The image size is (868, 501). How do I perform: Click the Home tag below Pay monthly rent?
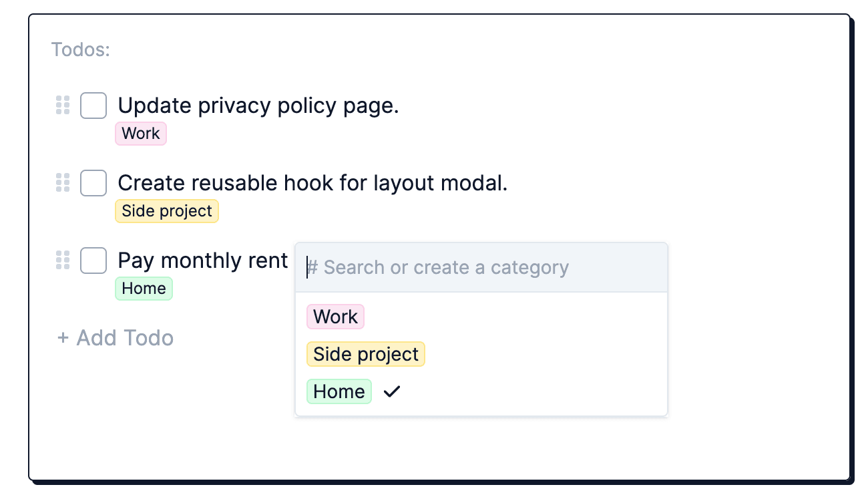pos(144,289)
